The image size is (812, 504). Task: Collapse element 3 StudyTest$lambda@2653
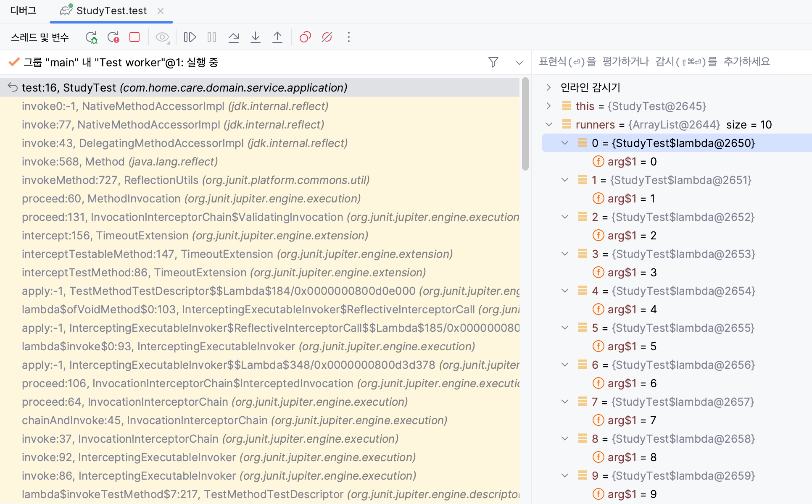point(565,254)
